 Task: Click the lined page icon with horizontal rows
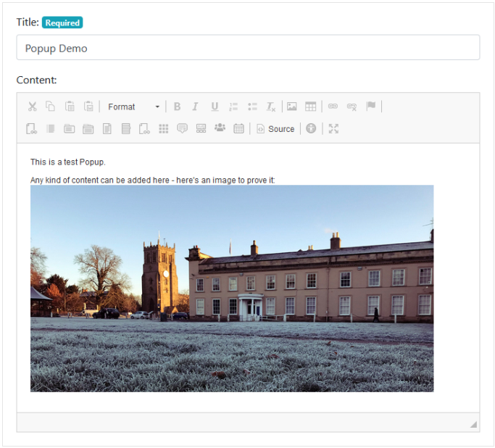tap(125, 129)
